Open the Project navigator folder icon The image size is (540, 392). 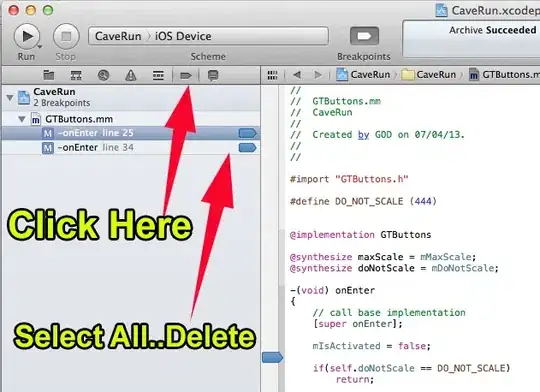tap(49, 75)
